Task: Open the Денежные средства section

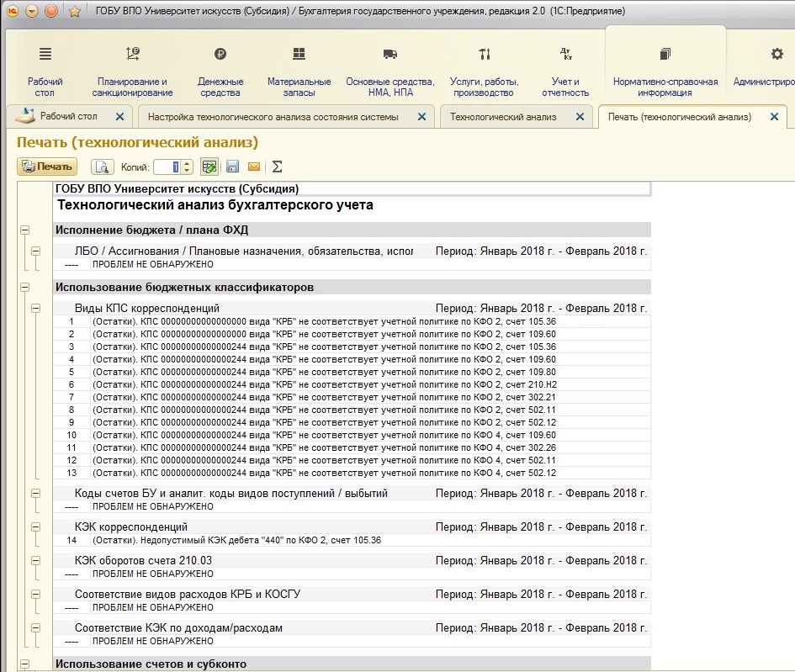Action: pos(220,72)
